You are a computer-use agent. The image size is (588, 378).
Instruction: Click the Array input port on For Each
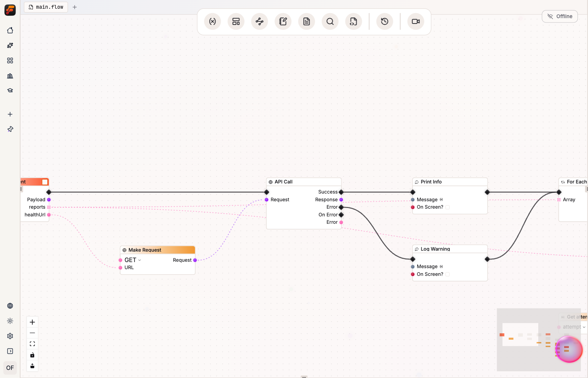pyautogui.click(x=559, y=200)
